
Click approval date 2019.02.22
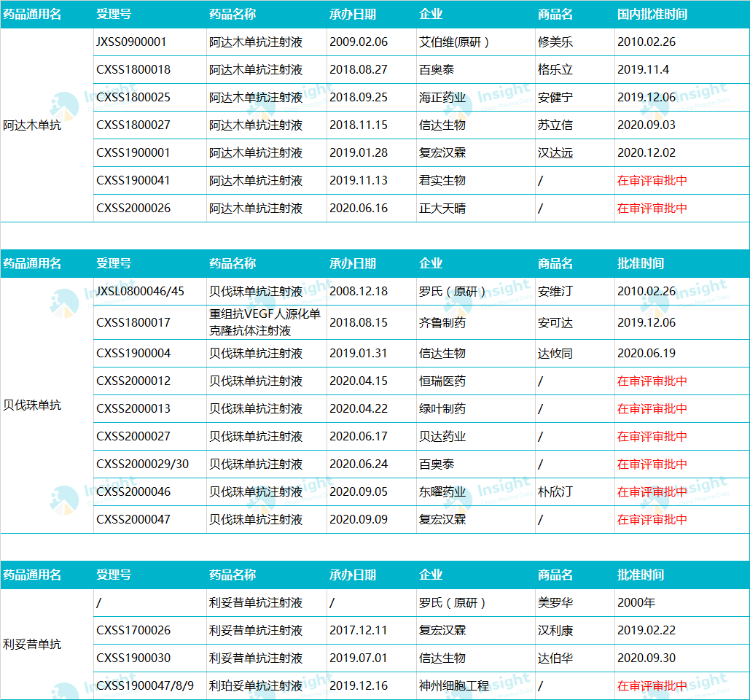(x=647, y=631)
